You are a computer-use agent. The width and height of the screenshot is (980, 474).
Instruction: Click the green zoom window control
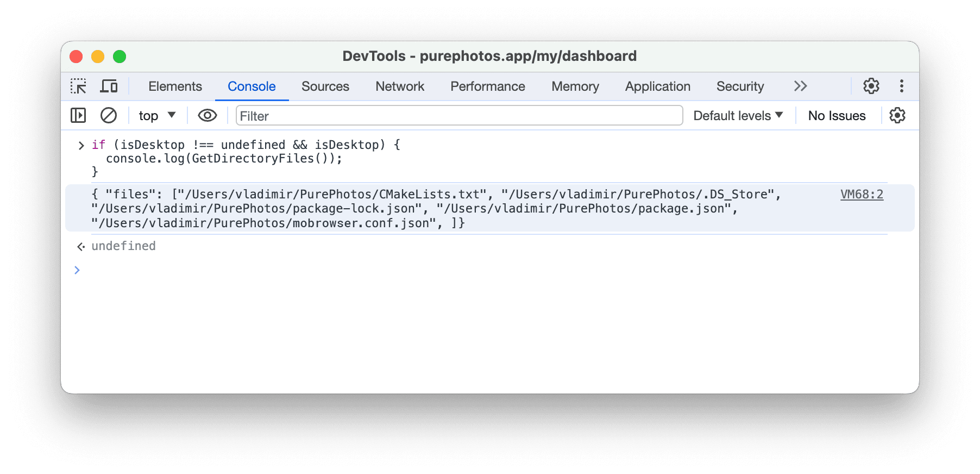(119, 56)
